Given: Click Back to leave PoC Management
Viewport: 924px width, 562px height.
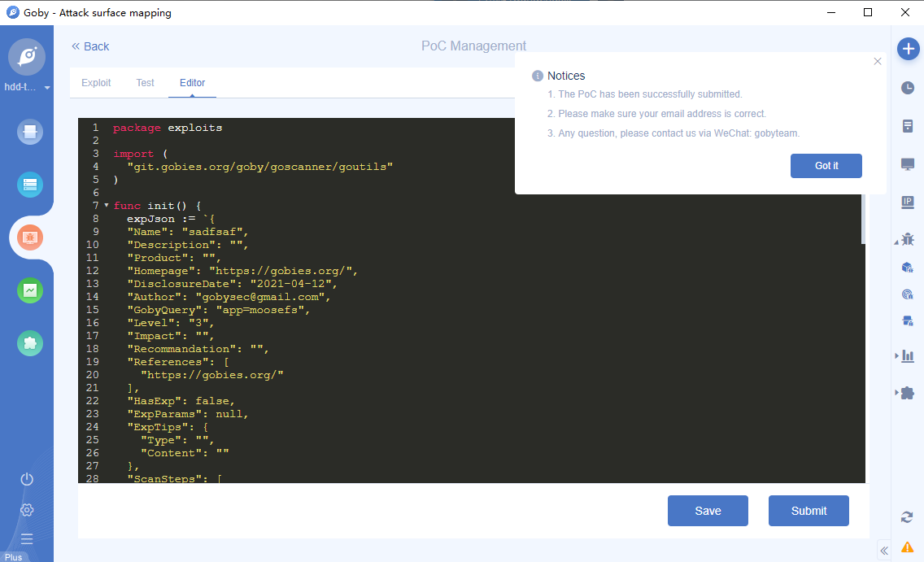Looking at the screenshot, I should pyautogui.click(x=89, y=46).
